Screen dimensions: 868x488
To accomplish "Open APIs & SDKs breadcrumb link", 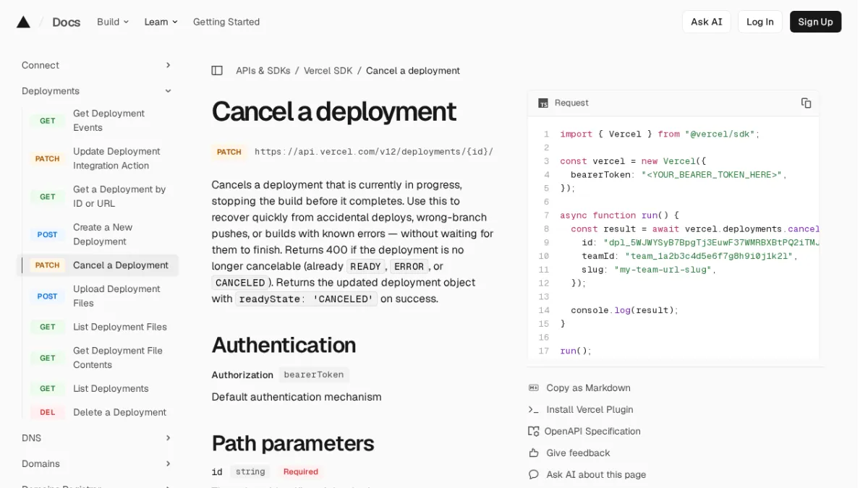I will pyautogui.click(x=263, y=71).
